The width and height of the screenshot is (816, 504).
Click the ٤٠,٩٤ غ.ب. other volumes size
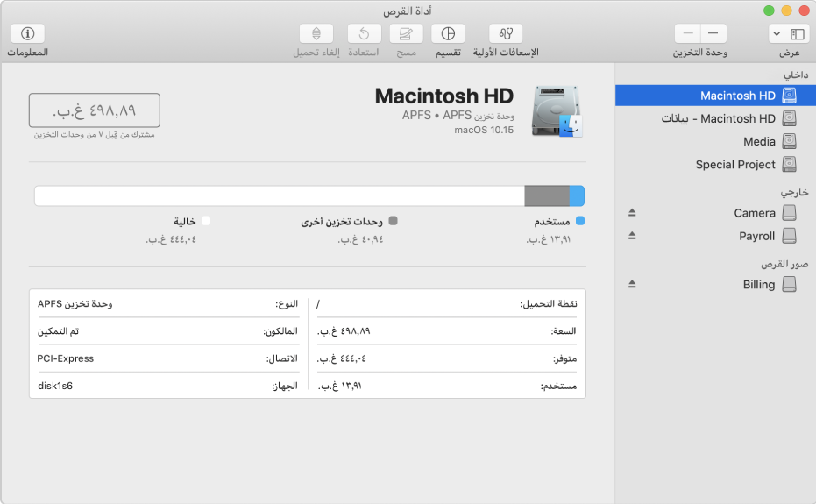[x=360, y=239]
